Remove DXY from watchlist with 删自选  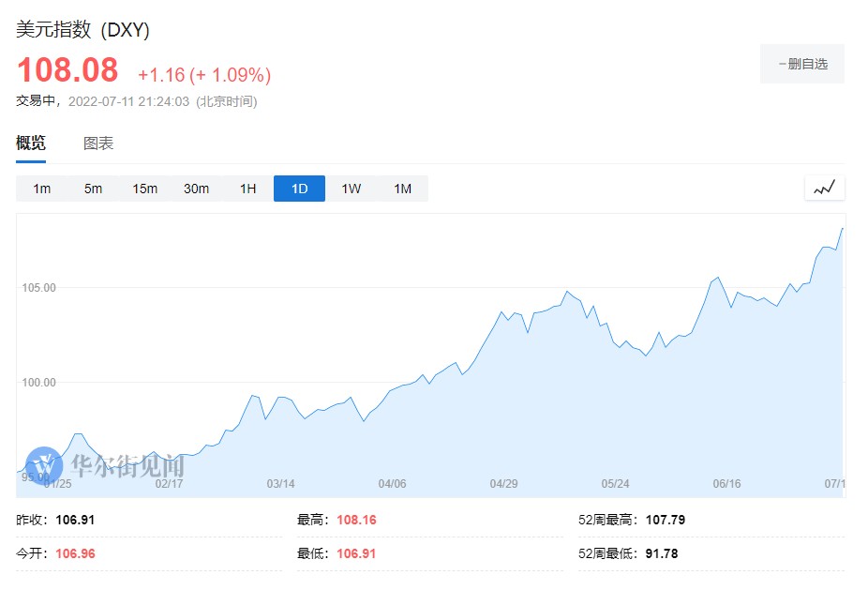pos(802,64)
